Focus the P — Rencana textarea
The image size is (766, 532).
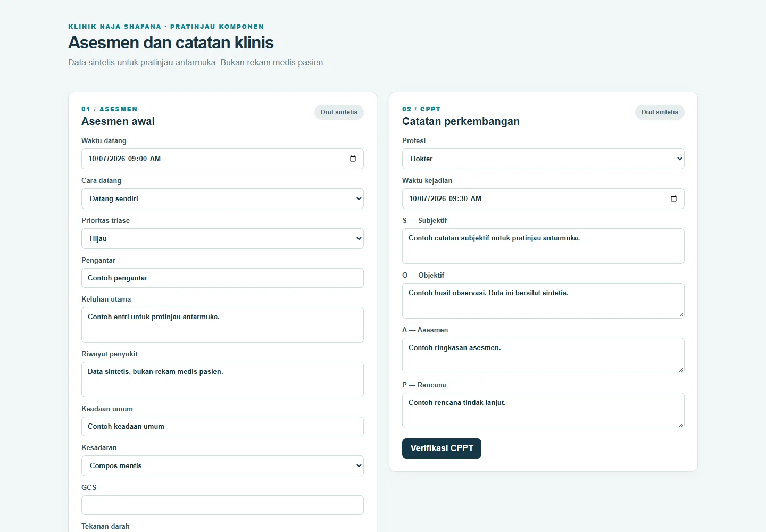[543, 410]
